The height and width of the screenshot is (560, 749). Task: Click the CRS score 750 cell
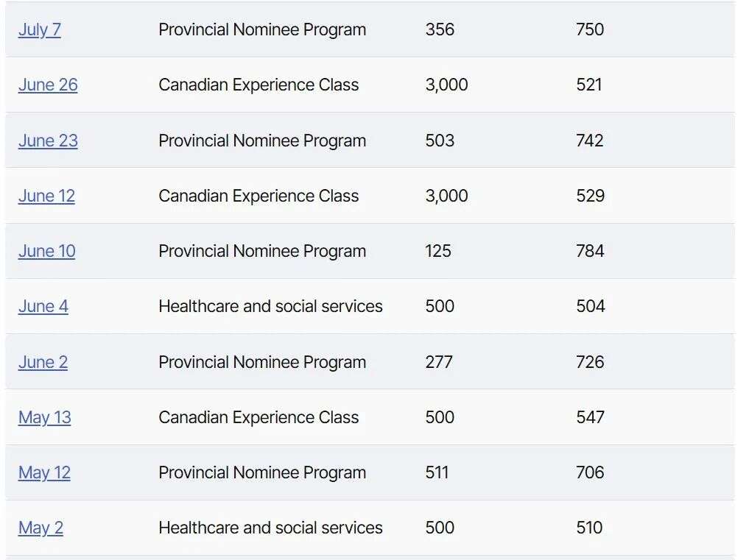590,30
